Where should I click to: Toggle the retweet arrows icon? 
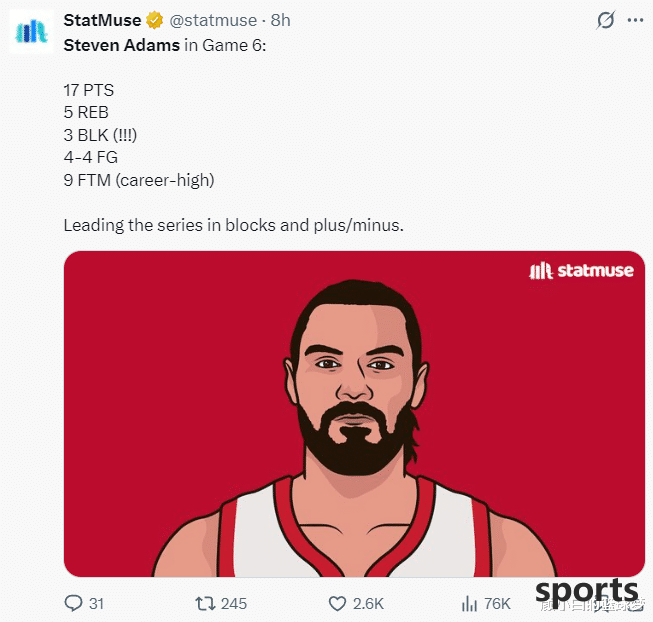tap(205, 603)
